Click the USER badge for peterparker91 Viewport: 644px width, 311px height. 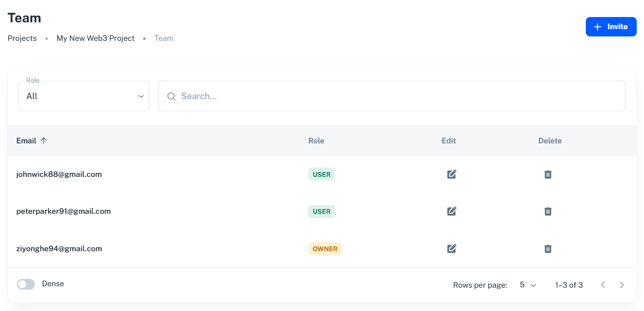(x=321, y=211)
